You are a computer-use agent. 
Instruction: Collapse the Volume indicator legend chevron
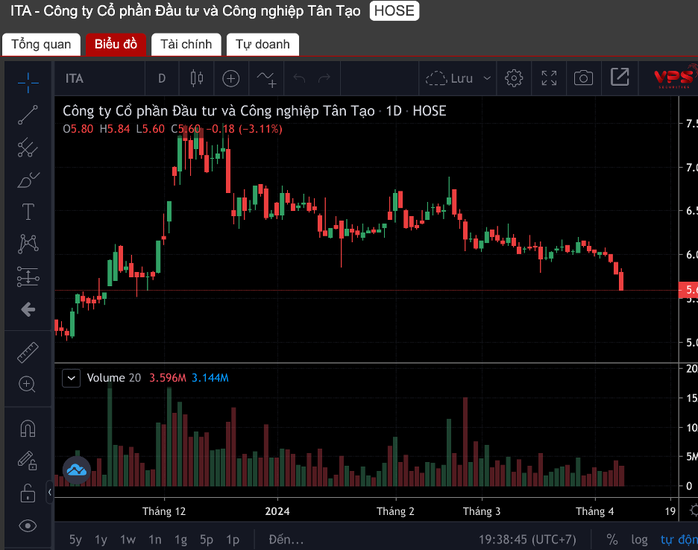point(71,378)
